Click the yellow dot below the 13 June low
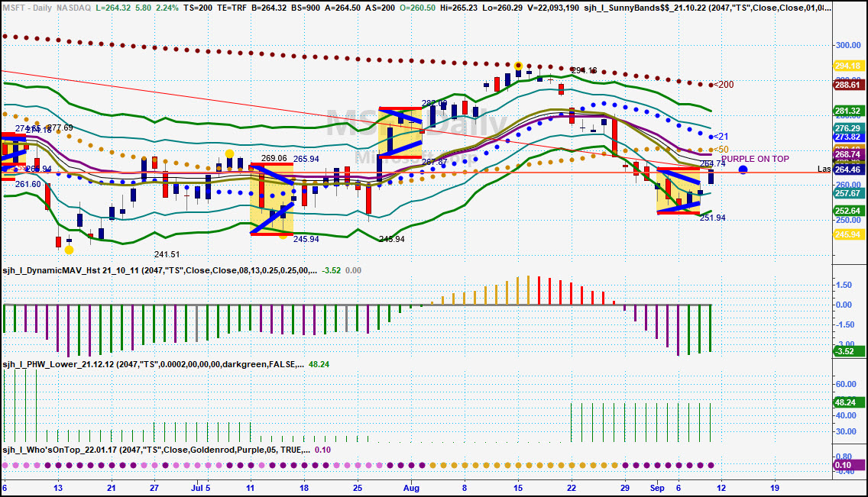The image size is (868, 497). [70, 250]
